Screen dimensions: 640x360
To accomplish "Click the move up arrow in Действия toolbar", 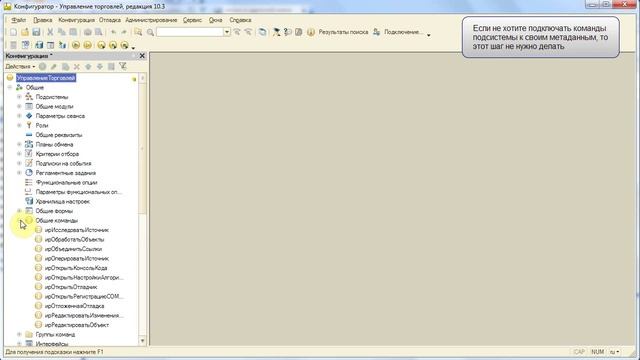I will tap(88, 67).
